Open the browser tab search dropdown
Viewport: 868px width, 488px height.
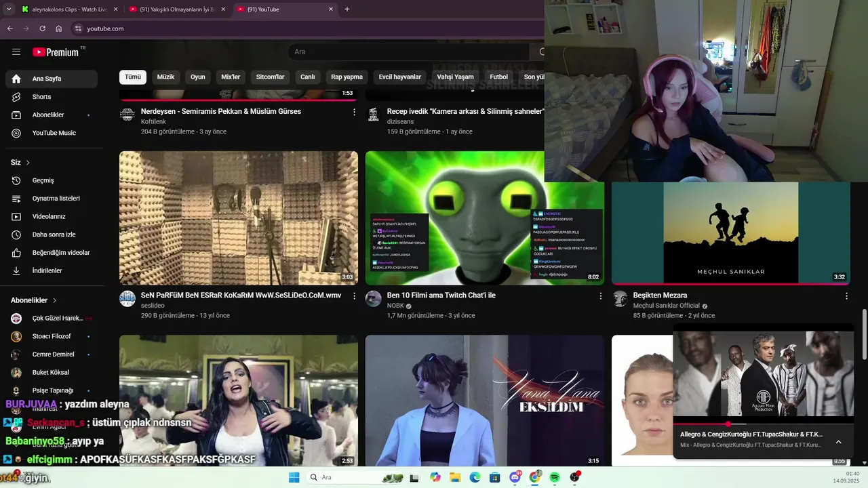(x=9, y=9)
